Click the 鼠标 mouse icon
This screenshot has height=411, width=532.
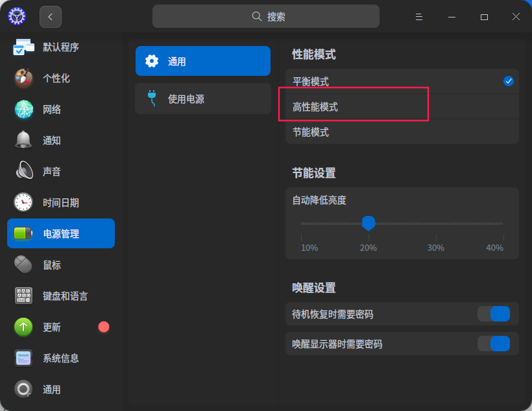click(x=23, y=264)
